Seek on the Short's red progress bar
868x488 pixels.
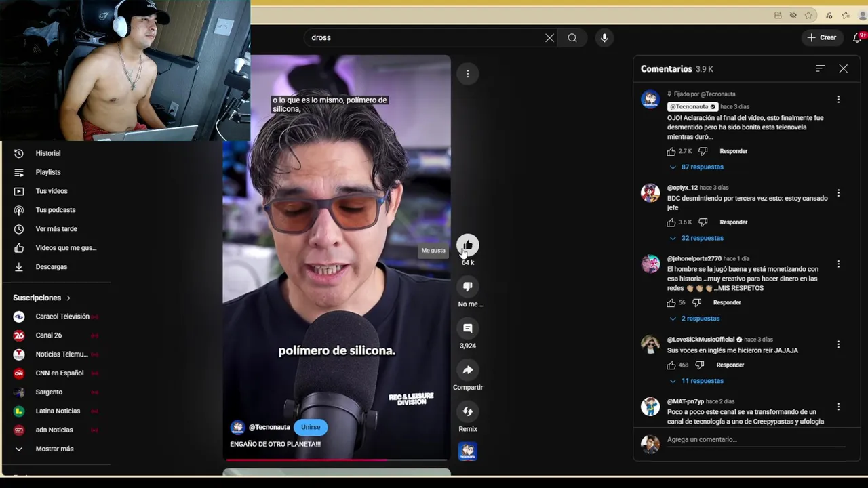click(x=336, y=460)
